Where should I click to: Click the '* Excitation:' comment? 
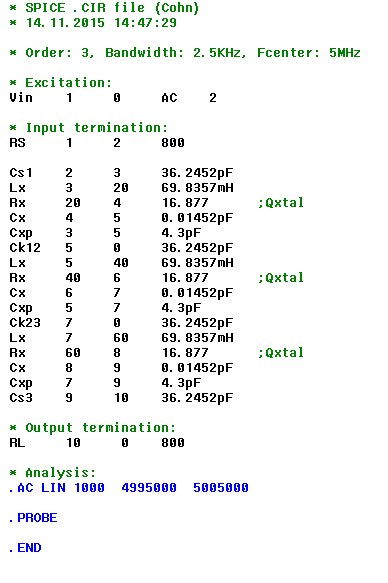click(x=61, y=83)
